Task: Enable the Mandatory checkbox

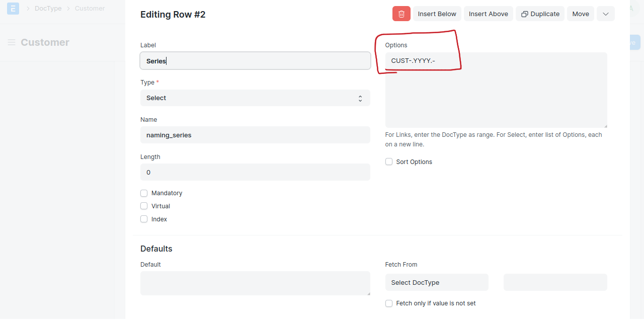Action: (144, 193)
